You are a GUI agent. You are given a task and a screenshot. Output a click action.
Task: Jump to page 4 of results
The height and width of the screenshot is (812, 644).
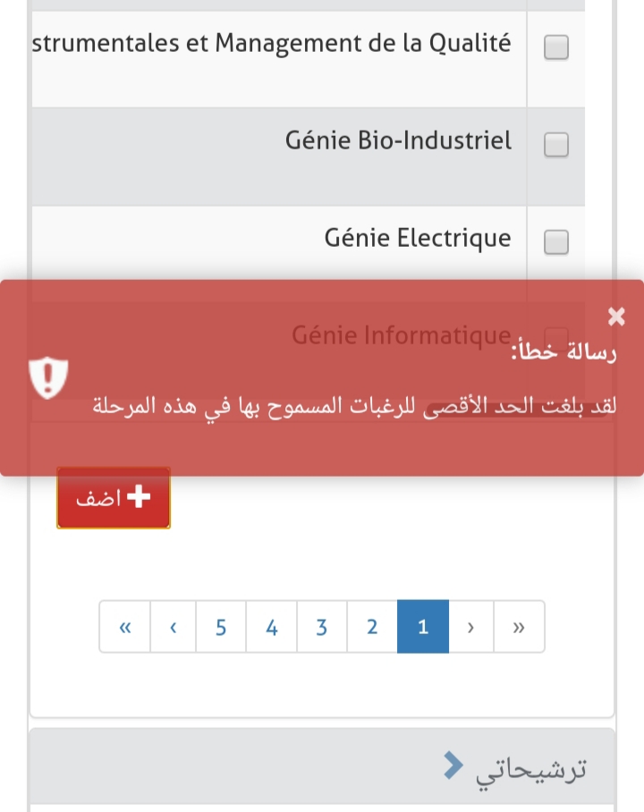pyautogui.click(x=272, y=627)
